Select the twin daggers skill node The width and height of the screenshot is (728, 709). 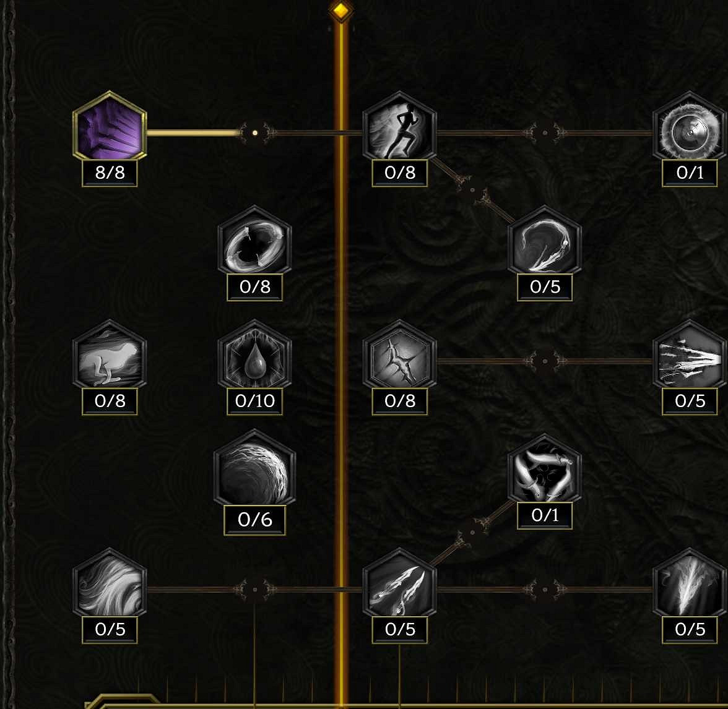[399, 583]
